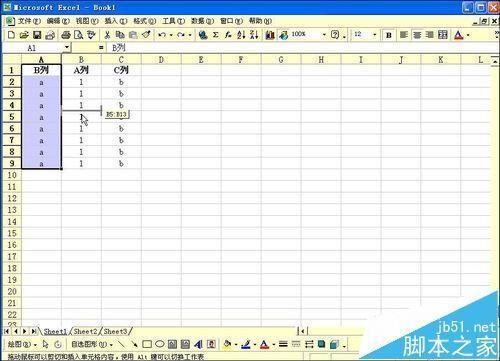The width and height of the screenshot is (500, 361).
Task: Click the formula bar showing B列
Action: click(x=300, y=48)
